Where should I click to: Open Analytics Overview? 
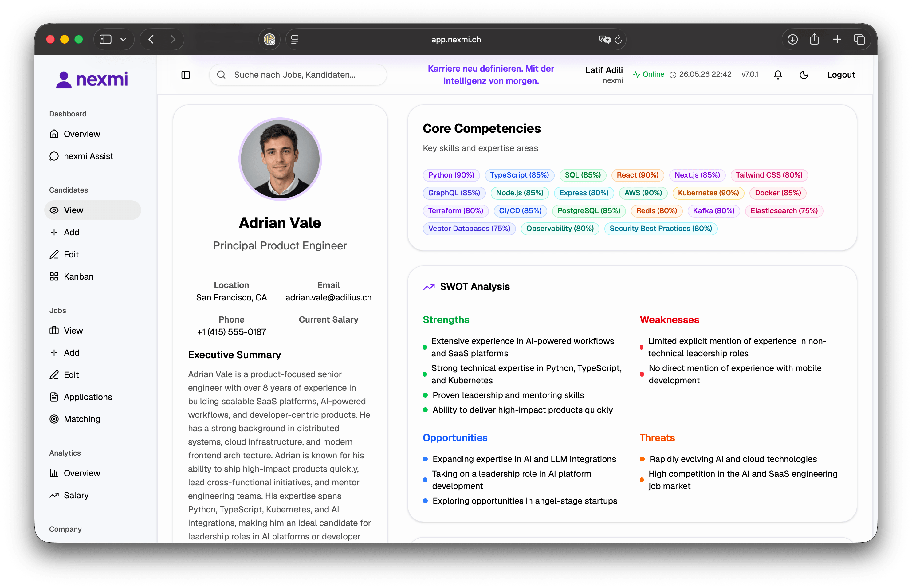92,473
